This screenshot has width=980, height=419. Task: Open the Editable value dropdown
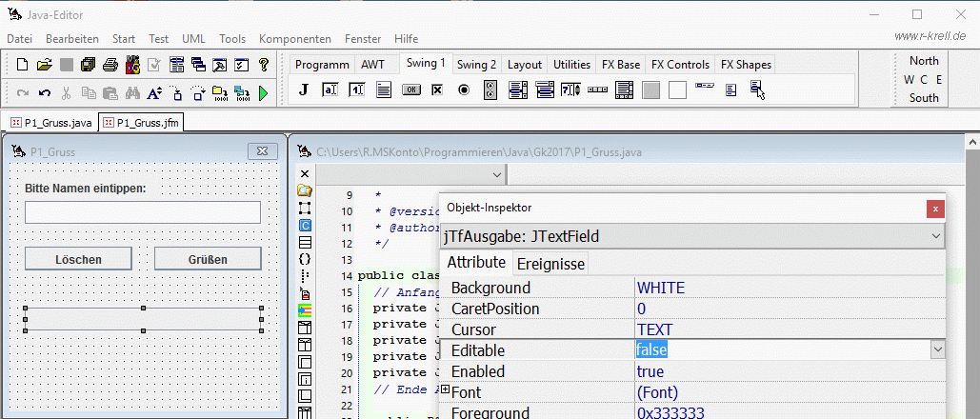click(x=937, y=350)
